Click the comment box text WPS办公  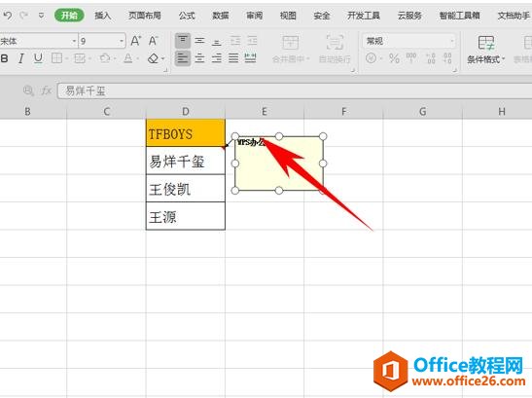(251, 142)
